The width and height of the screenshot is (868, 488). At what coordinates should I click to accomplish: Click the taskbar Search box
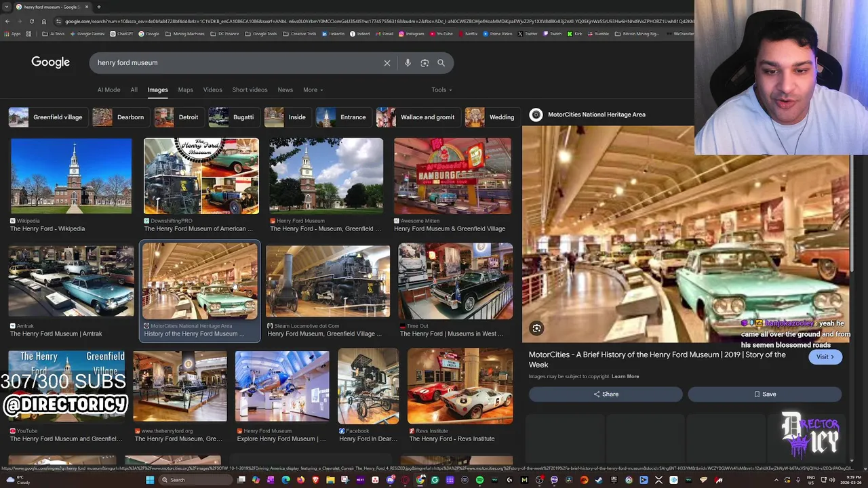coord(195,480)
